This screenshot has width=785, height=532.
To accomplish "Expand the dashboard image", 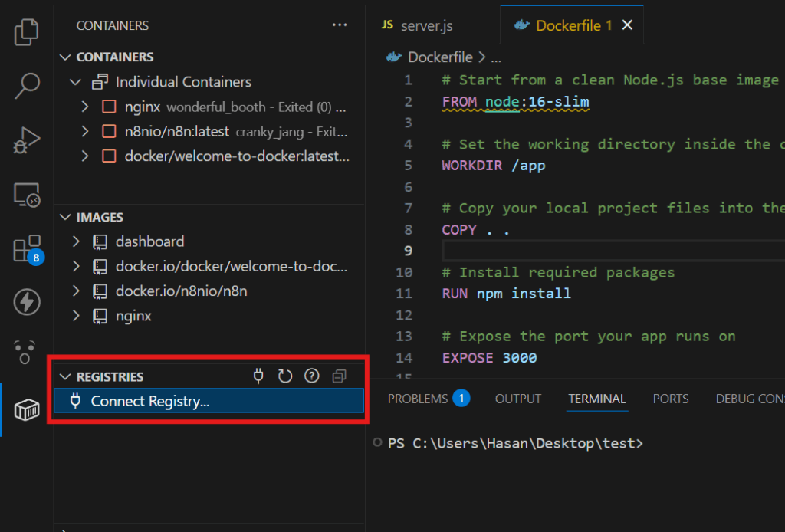I will coord(76,241).
